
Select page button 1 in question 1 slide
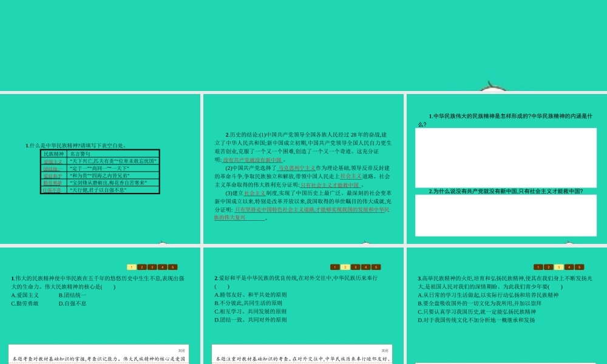pyautogui.click(x=132, y=267)
